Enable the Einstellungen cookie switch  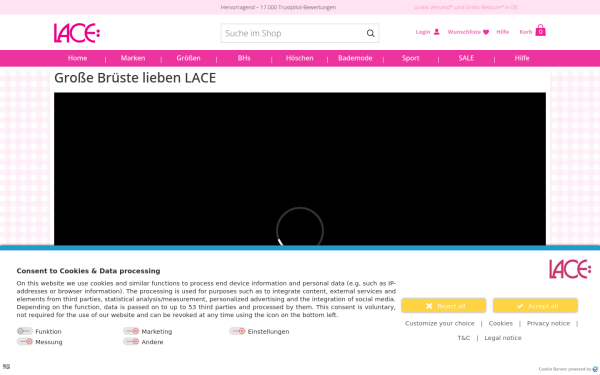[x=237, y=331]
